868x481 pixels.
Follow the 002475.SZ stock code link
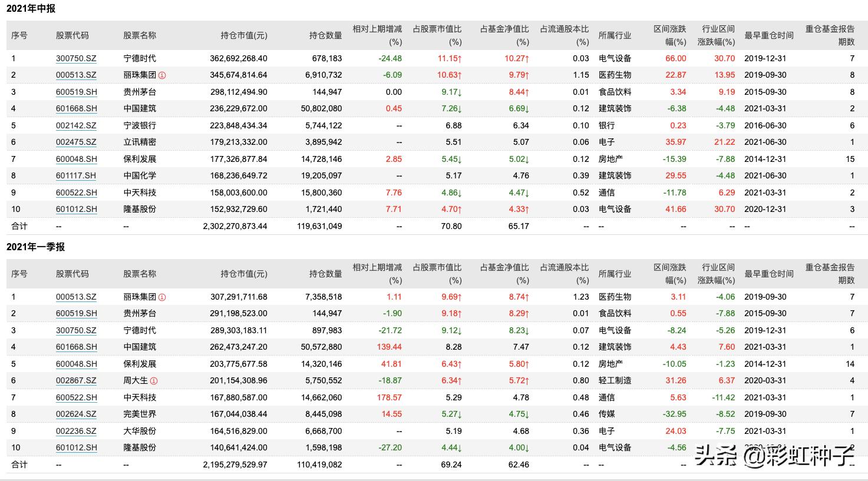point(76,142)
